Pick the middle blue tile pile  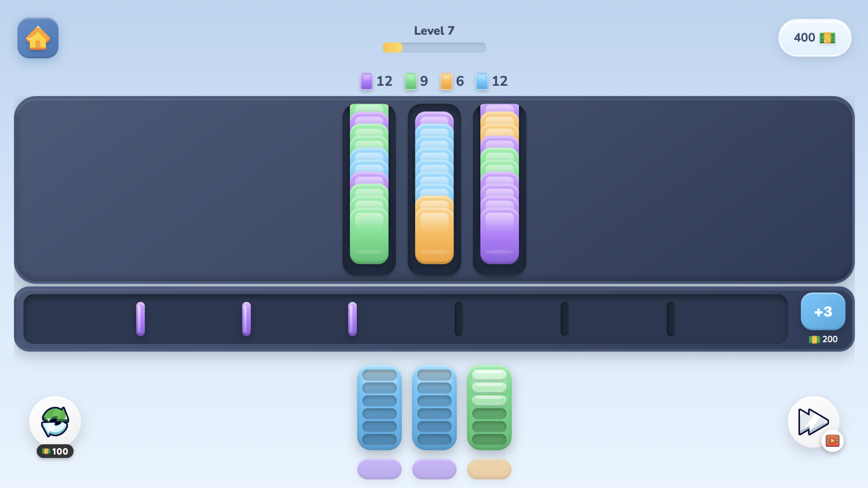pos(434,407)
